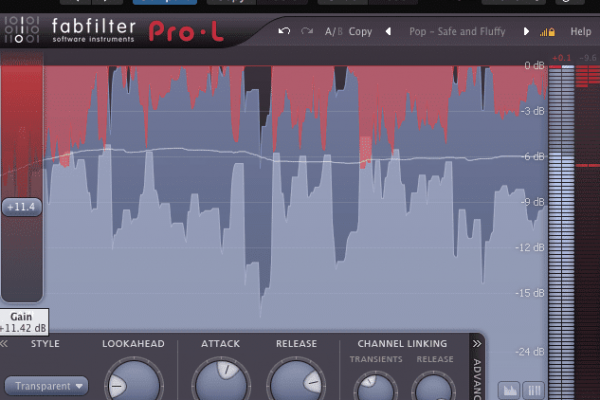Open the Help menu
This screenshot has width=600, height=400.
tap(580, 31)
